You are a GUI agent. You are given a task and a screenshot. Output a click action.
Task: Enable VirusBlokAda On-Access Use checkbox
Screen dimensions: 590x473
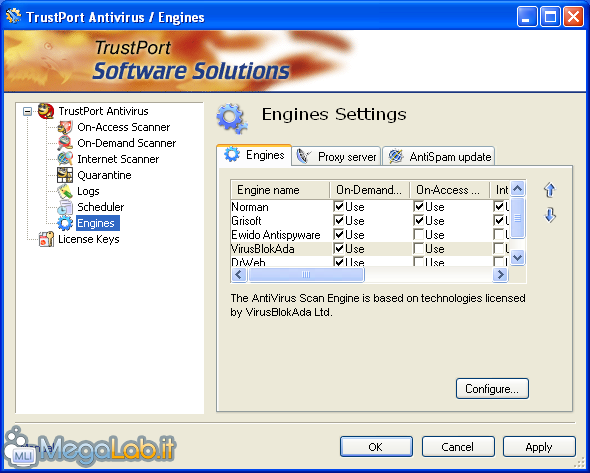point(419,248)
